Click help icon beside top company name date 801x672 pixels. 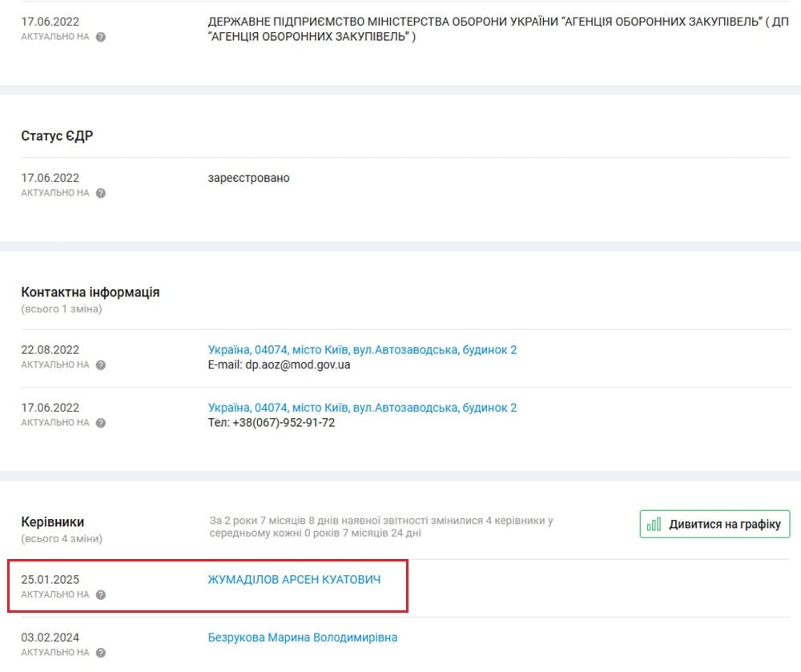[x=101, y=37]
